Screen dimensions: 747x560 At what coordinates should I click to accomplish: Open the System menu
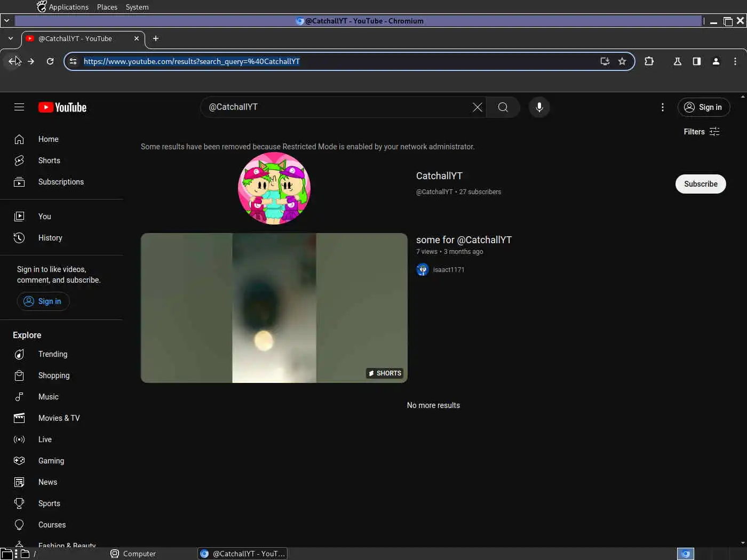click(137, 7)
